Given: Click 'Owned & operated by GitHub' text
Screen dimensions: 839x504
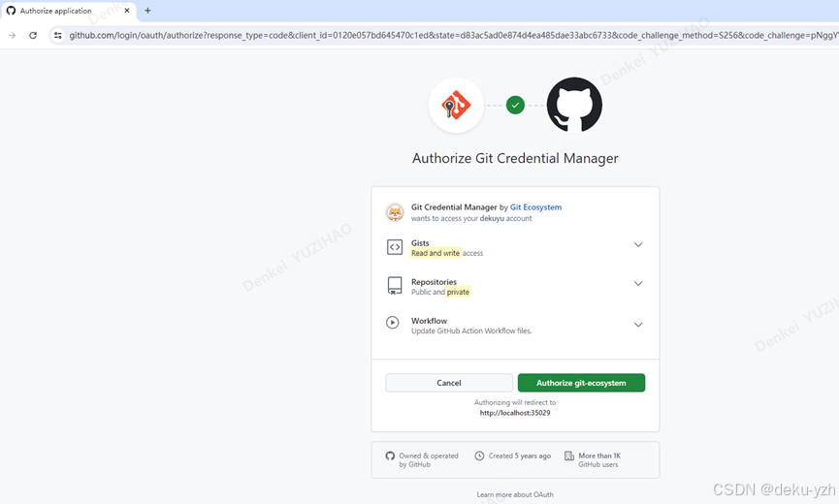Looking at the screenshot, I should (x=429, y=460).
